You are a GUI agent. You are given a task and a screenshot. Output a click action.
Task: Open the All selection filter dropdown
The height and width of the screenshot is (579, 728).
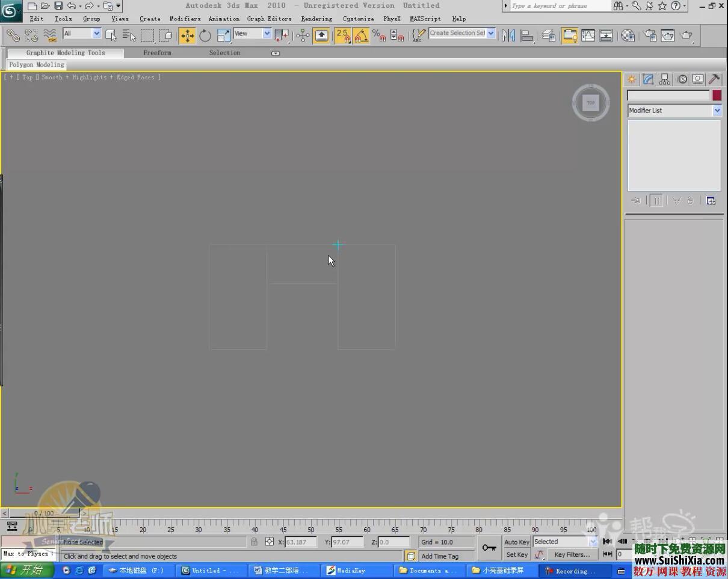coord(96,34)
